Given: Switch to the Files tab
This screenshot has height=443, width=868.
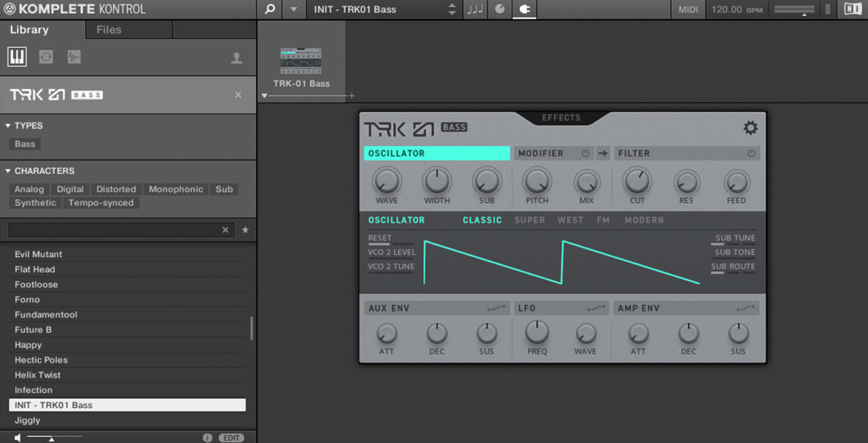Looking at the screenshot, I should coord(109,30).
